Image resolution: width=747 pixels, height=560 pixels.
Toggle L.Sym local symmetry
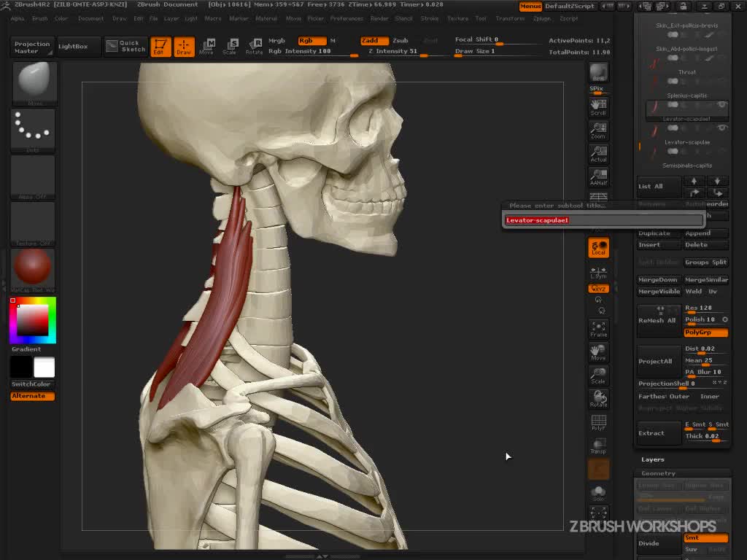point(598,273)
